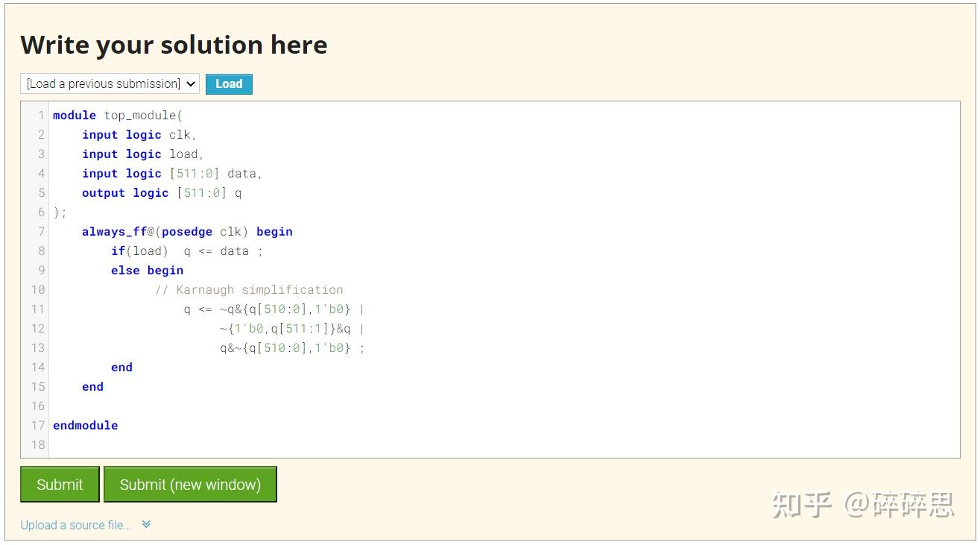Click the input logic clk line
This screenshot has height=545, width=980.
coord(139,134)
